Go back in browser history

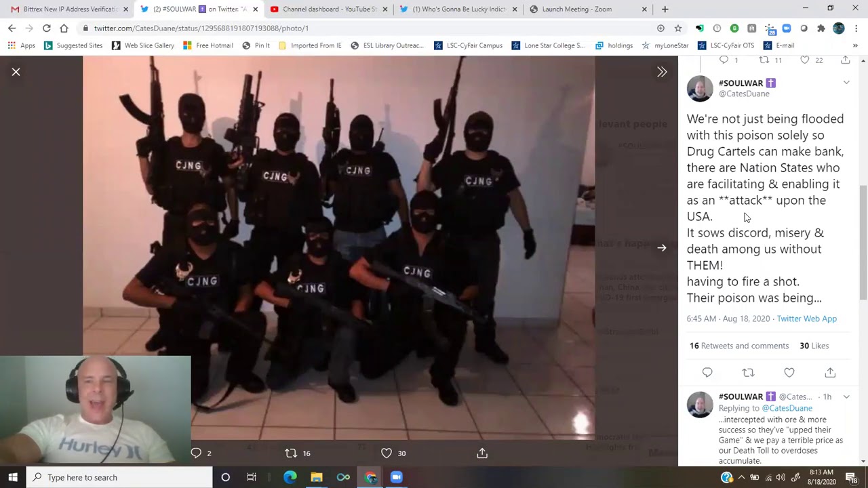point(12,28)
